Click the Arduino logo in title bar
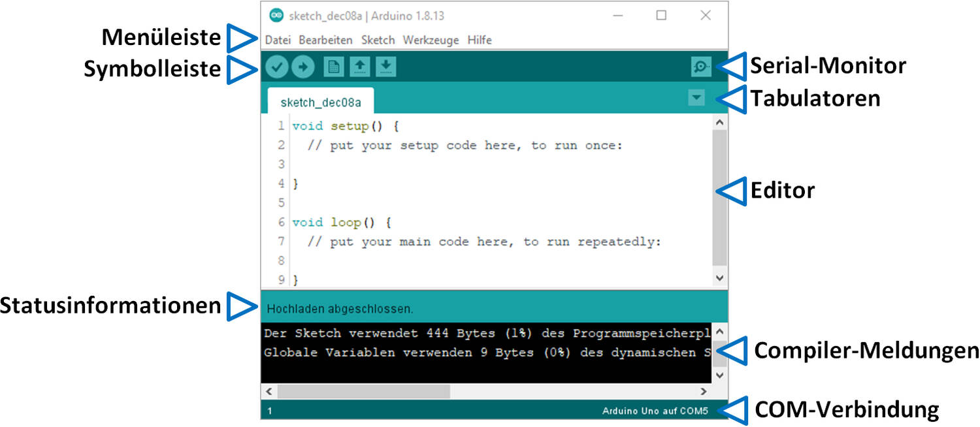This screenshot has height=427, width=980. coord(276,16)
